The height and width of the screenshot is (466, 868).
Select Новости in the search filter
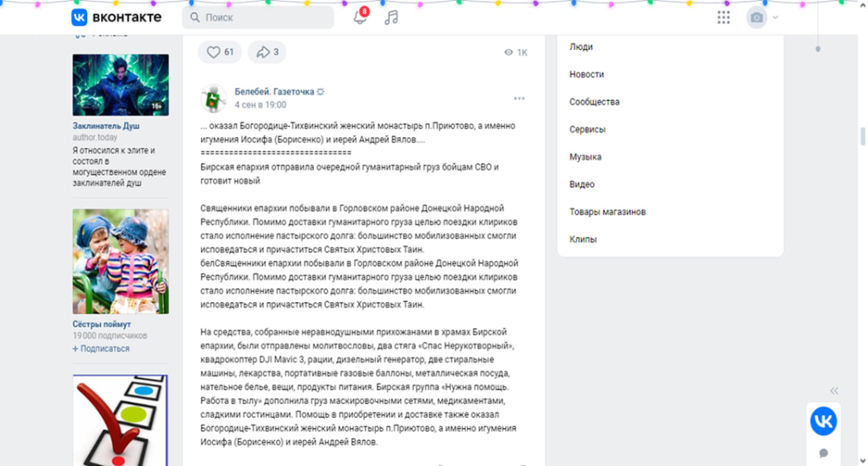tap(586, 75)
